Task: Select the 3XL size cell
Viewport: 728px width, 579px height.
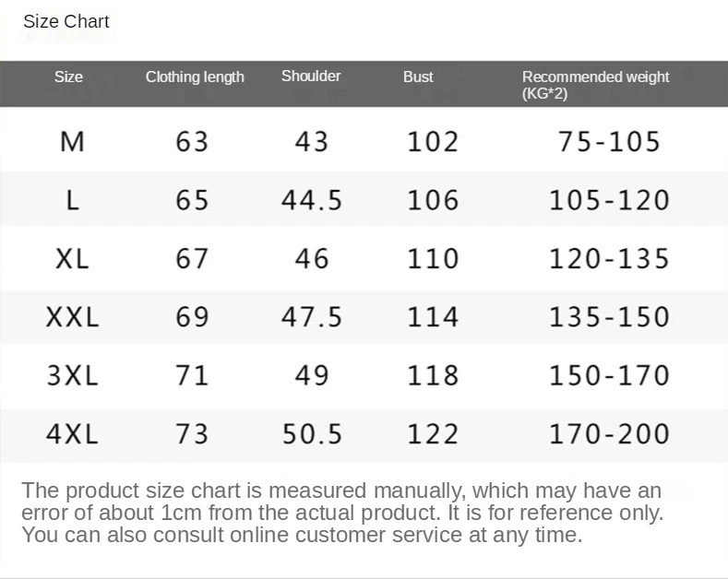Action: (x=72, y=375)
